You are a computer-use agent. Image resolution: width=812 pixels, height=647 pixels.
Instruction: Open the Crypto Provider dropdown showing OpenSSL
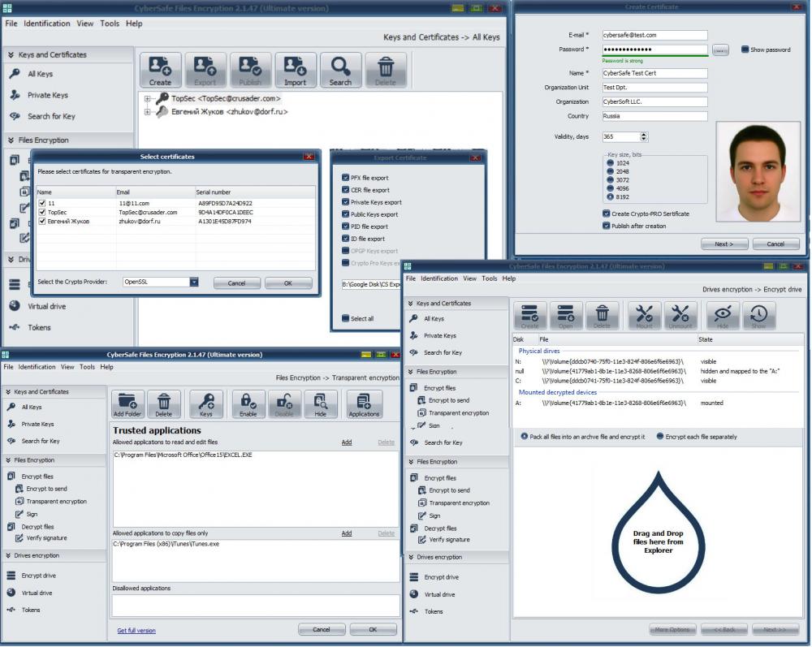click(x=192, y=282)
